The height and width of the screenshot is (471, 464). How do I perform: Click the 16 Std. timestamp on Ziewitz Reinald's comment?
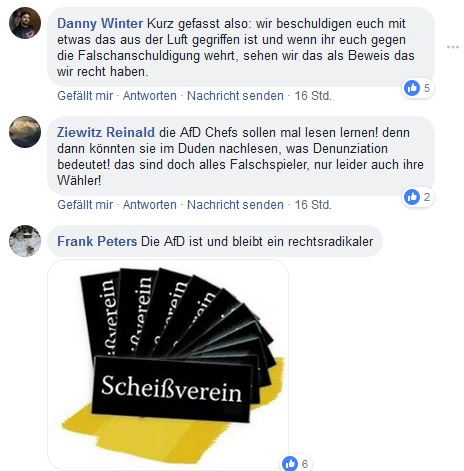click(313, 205)
